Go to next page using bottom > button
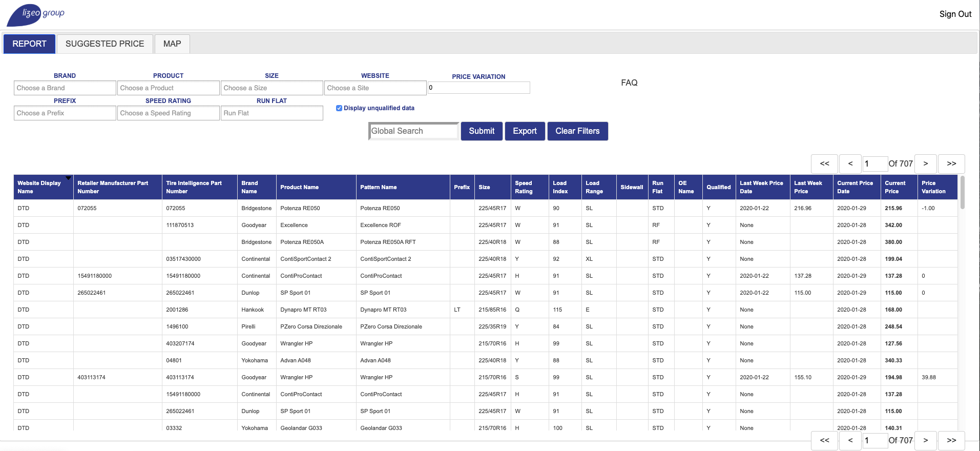This screenshot has width=980, height=451. (926, 441)
